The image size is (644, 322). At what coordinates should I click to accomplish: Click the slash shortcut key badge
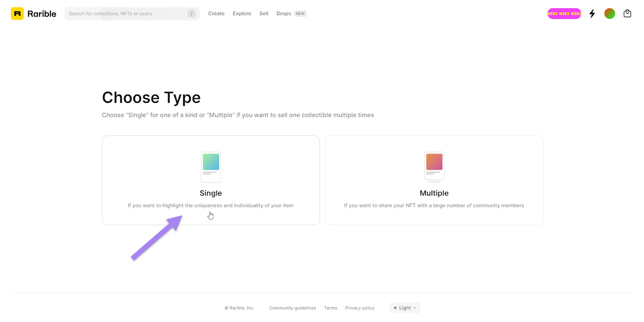point(192,14)
